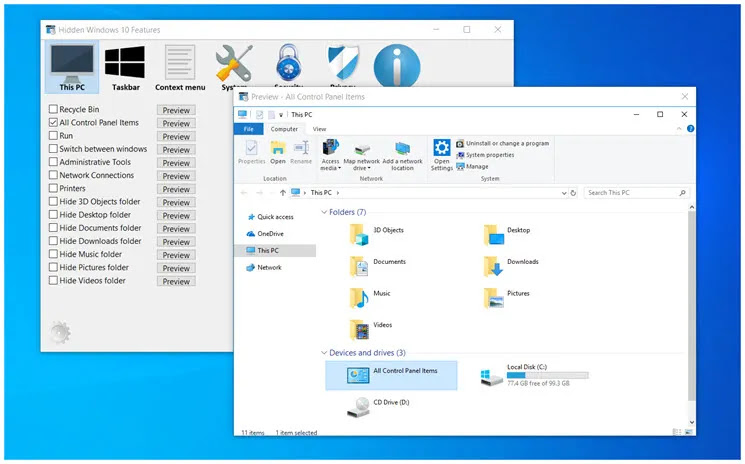Enable the Recycle Bin checkbox

[x=53, y=109]
